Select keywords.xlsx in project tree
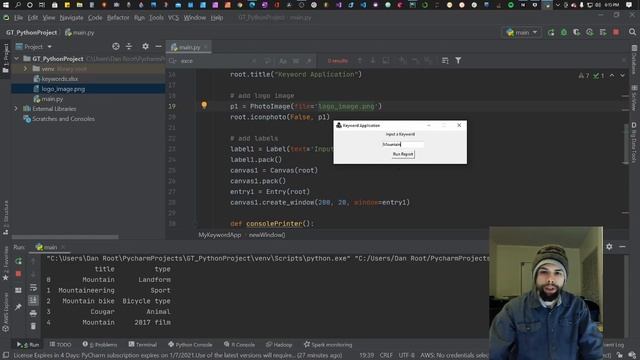This screenshot has width=640, height=360. click(60, 79)
